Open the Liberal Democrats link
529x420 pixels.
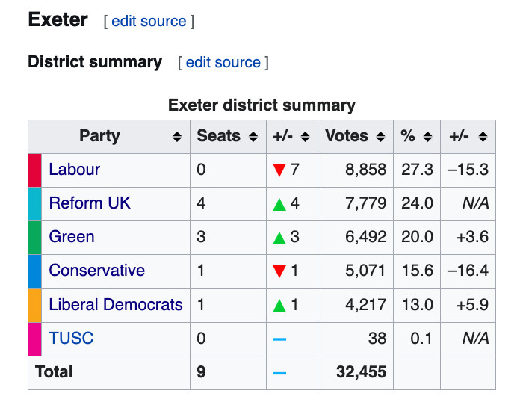pos(116,305)
